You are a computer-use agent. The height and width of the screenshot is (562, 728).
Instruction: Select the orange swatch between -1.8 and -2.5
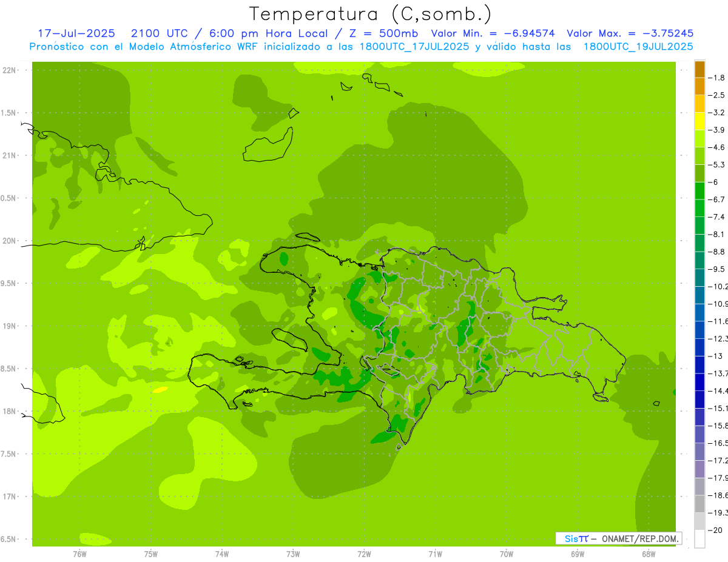coord(699,86)
